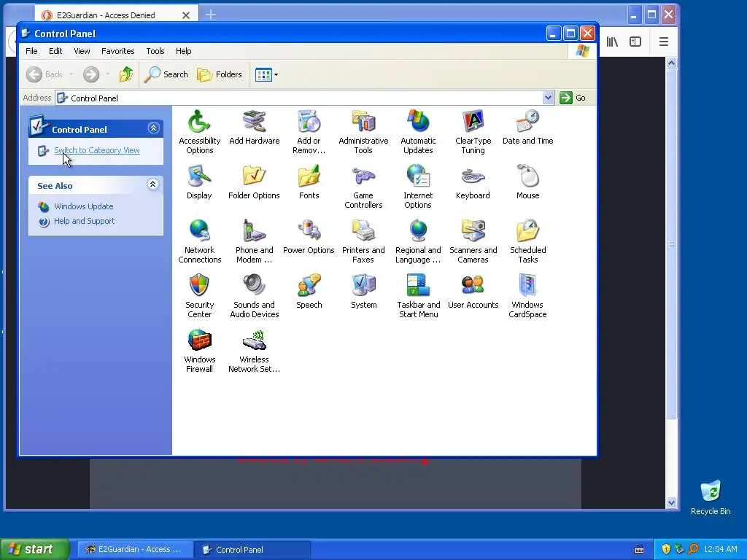Select Wireless Network Setup icon
Screen dimensions: 747x560
pos(254,351)
